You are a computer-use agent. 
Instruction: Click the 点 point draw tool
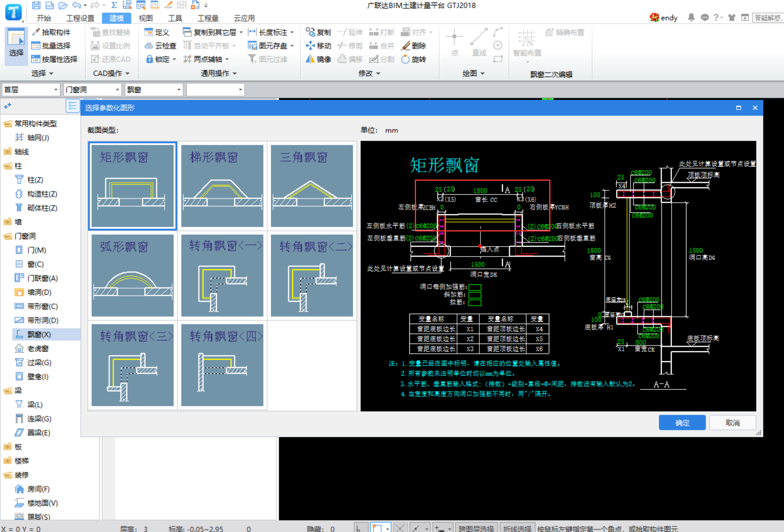454,42
